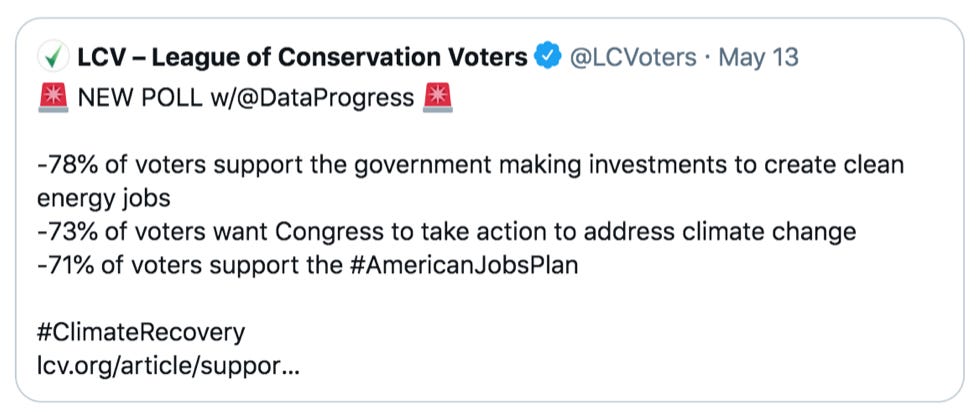Open the #ClimateRecovery hashtag
This screenshot has height=414, width=976.
click(141, 333)
